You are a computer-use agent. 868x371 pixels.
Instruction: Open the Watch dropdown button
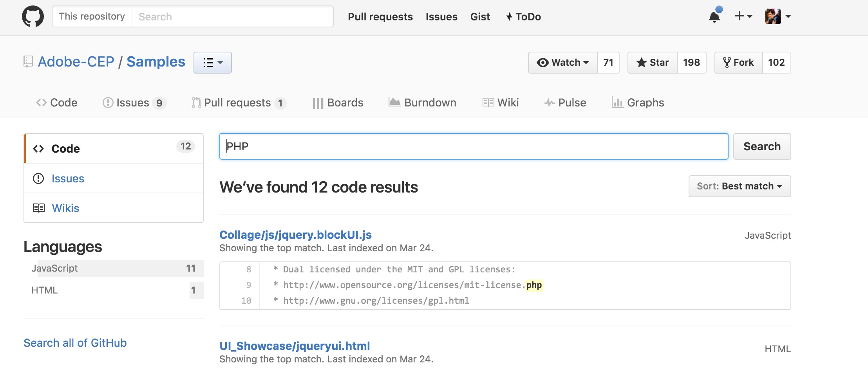(x=563, y=63)
